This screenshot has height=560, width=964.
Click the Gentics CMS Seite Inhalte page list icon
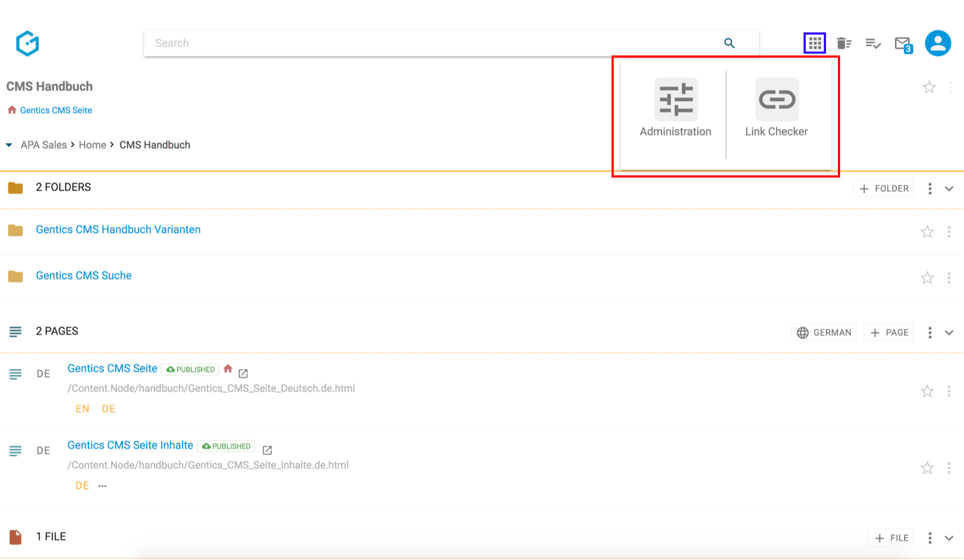pyautogui.click(x=16, y=451)
